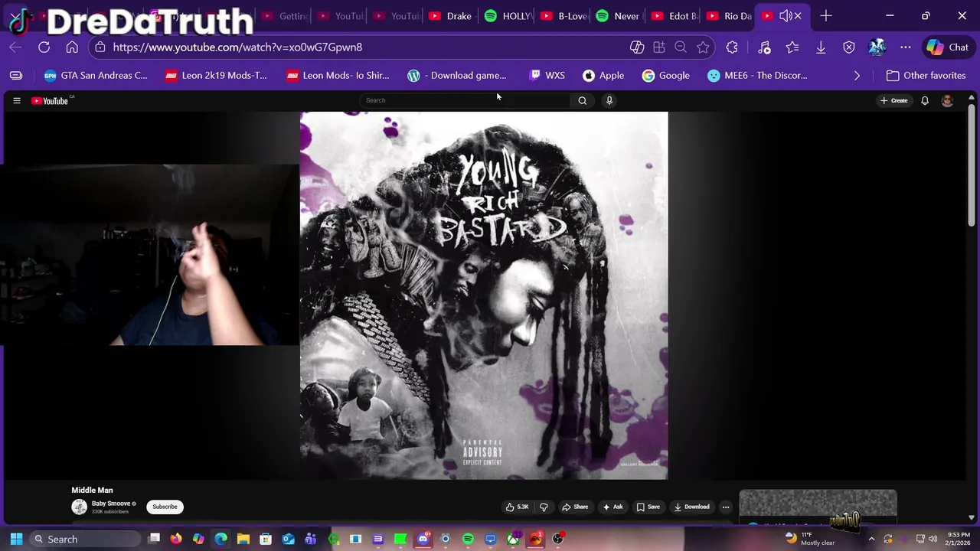980x551 pixels.
Task: Expand the bookmarks overflow chevron
Action: pyautogui.click(x=857, y=76)
